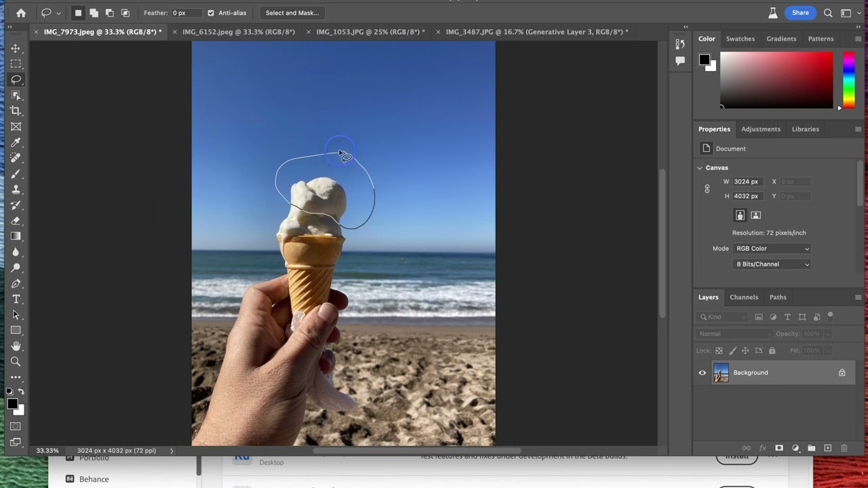Image resolution: width=868 pixels, height=488 pixels.
Task: Open the beaker Beta feedback icon
Action: (772, 13)
